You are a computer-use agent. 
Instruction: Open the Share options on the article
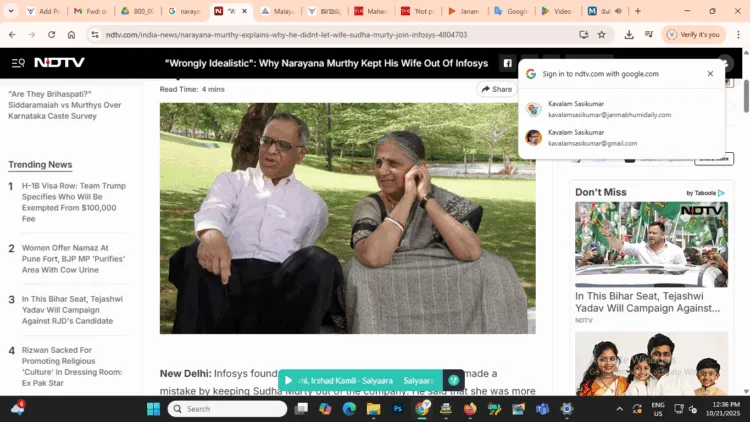(496, 89)
